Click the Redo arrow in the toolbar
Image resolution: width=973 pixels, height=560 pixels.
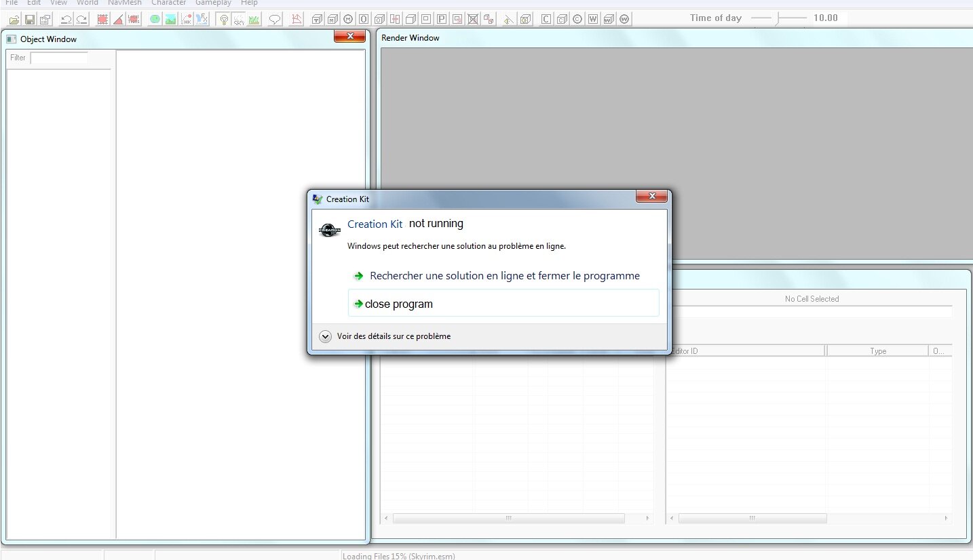coord(81,19)
